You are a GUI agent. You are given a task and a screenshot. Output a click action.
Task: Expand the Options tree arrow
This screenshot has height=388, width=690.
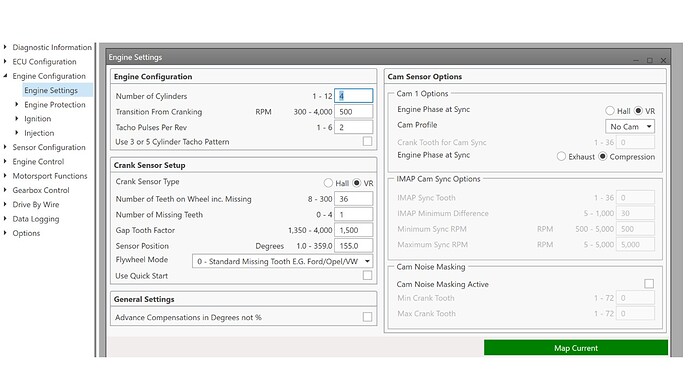tap(5, 233)
